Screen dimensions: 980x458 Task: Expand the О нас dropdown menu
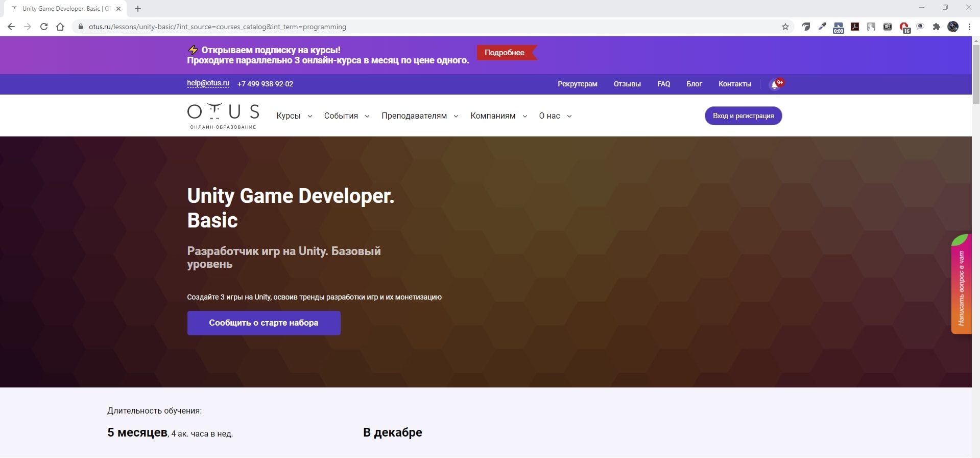click(555, 116)
